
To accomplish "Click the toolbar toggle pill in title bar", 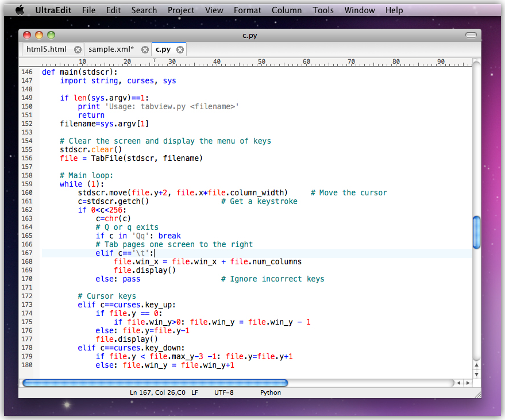I will (471, 35).
